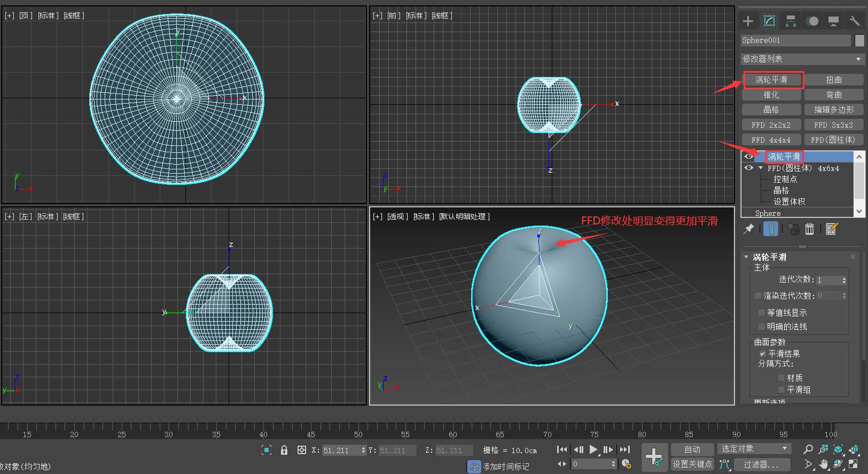Apply the 晶格 modifier button

tap(771, 110)
